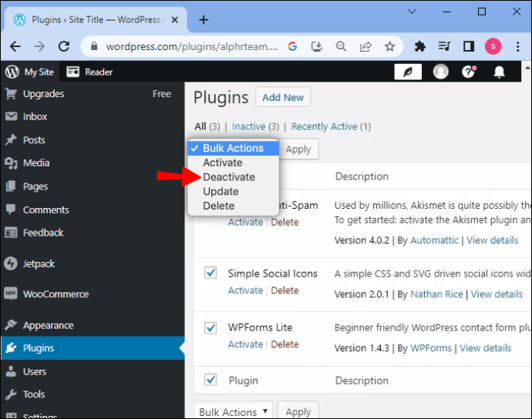The height and width of the screenshot is (419, 532).
Task: Show the Inactive plugins filter
Action: tap(248, 126)
